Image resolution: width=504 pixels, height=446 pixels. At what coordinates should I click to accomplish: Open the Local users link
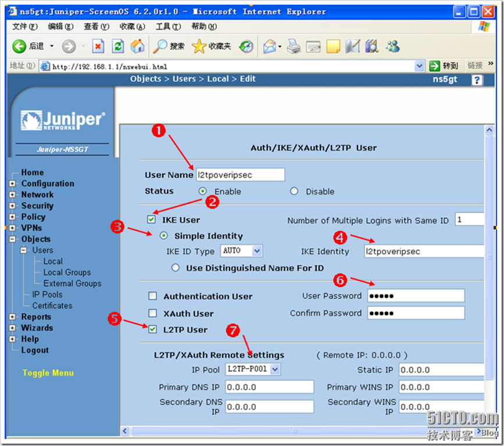(x=53, y=261)
